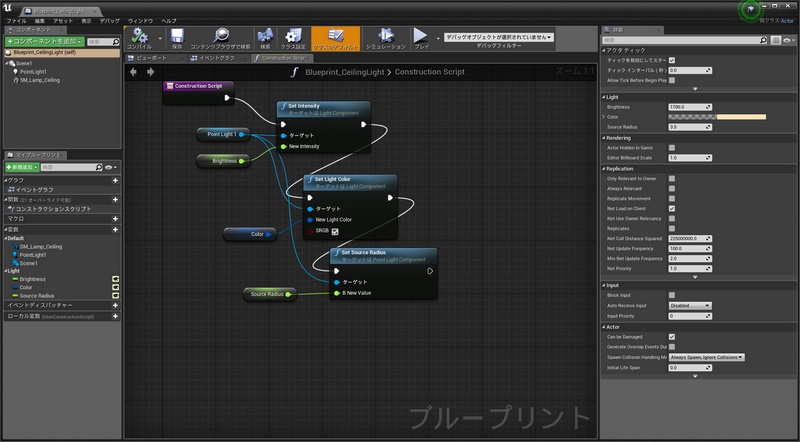Viewport: 800px width, 442px height.
Task: Click the green Add New button
Action: [x=22, y=167]
